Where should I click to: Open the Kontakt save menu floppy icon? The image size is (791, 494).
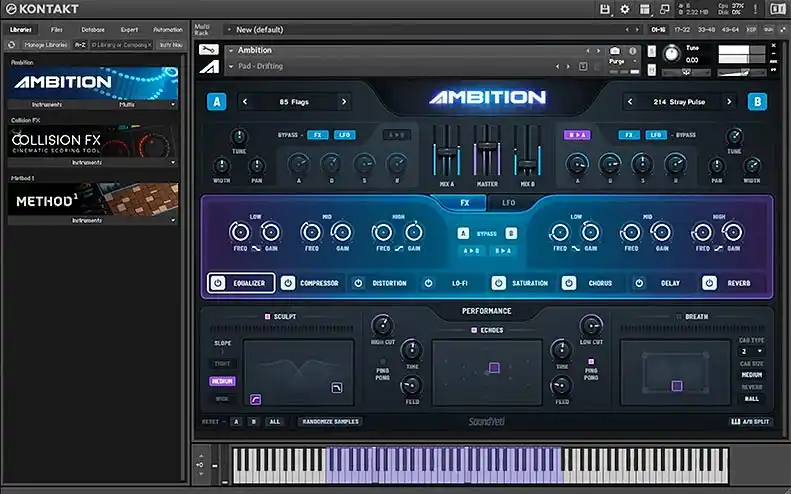604,9
